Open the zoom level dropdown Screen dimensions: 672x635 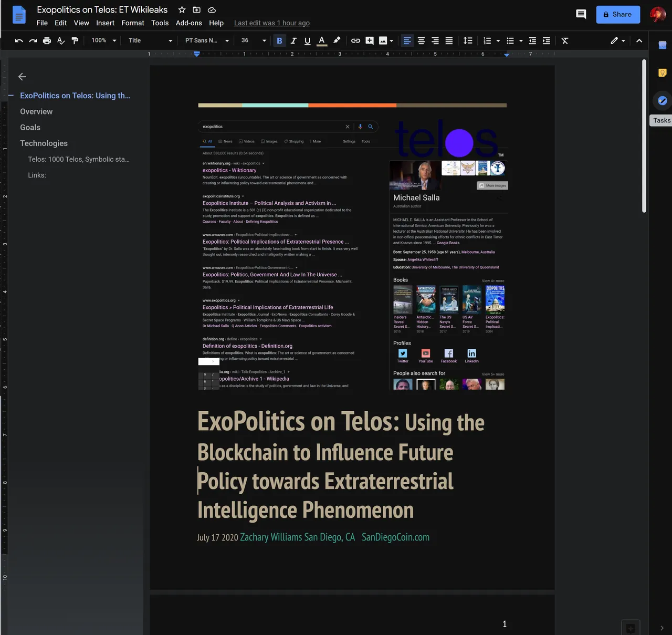coord(104,40)
